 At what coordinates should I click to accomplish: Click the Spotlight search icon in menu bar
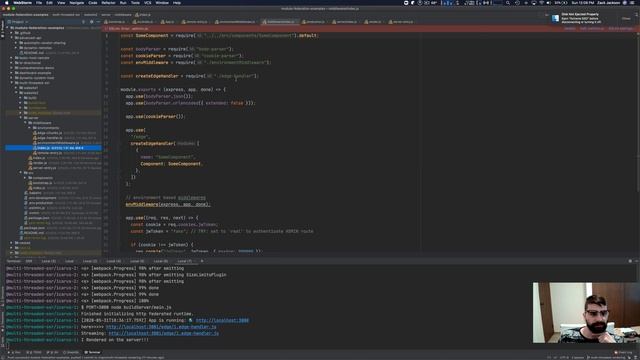click(x=507, y=2)
